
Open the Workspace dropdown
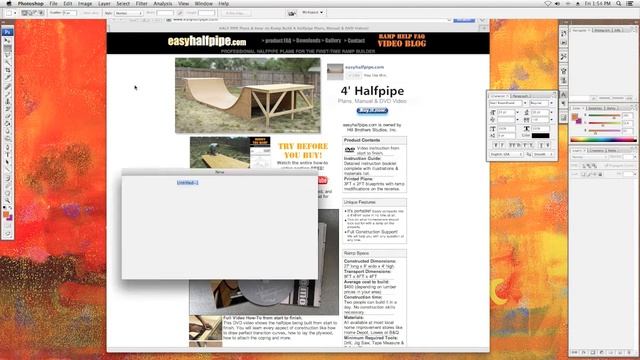coord(313,13)
